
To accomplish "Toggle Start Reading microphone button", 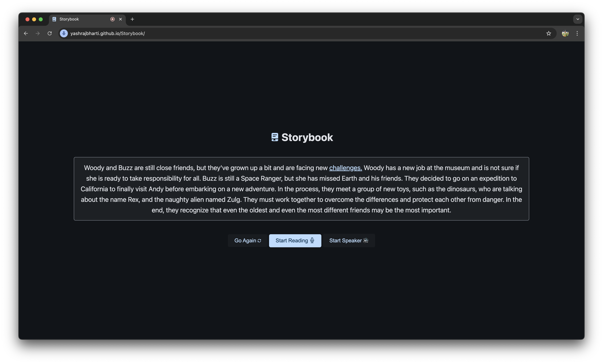I will (295, 241).
